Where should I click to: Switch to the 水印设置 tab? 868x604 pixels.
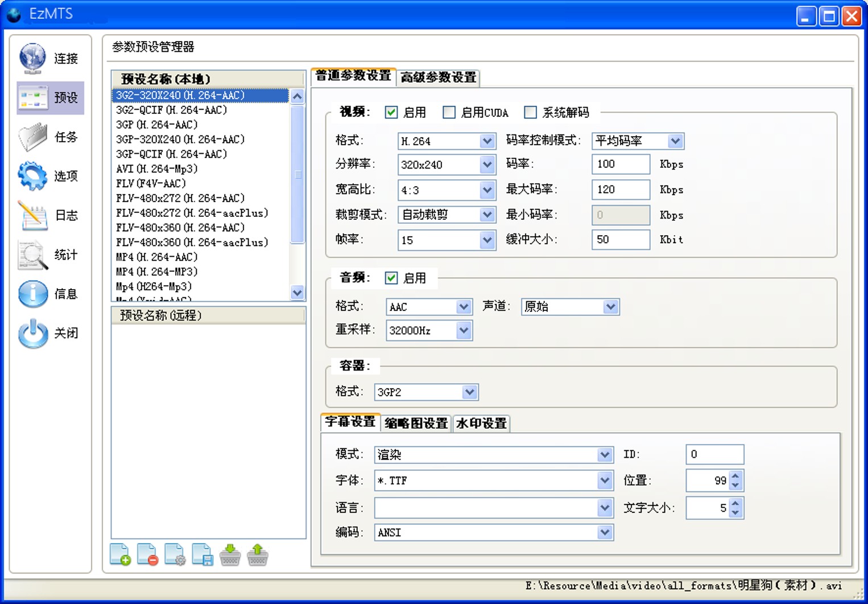click(481, 423)
